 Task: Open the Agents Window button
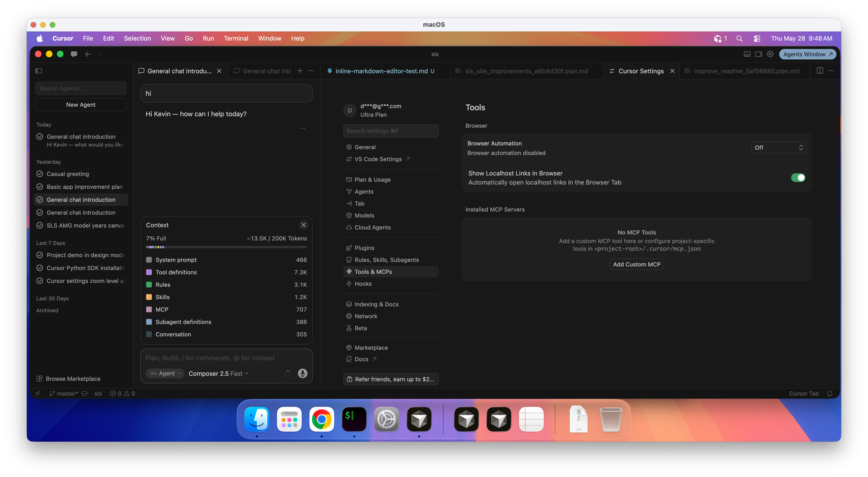point(808,54)
